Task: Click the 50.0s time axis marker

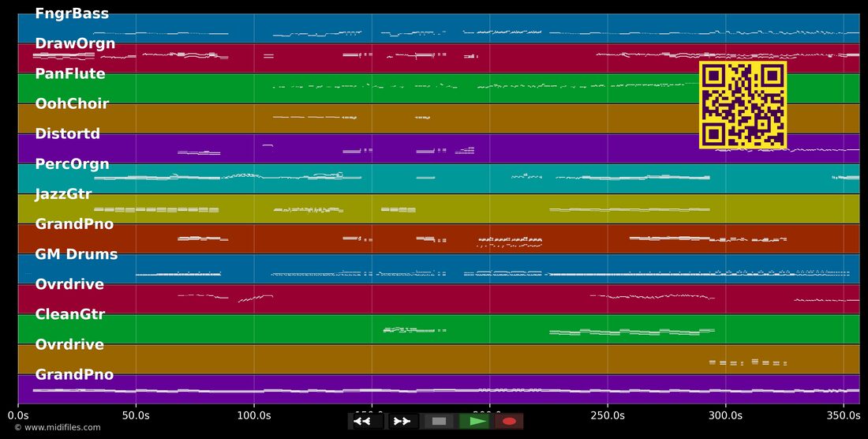Action: [136, 415]
